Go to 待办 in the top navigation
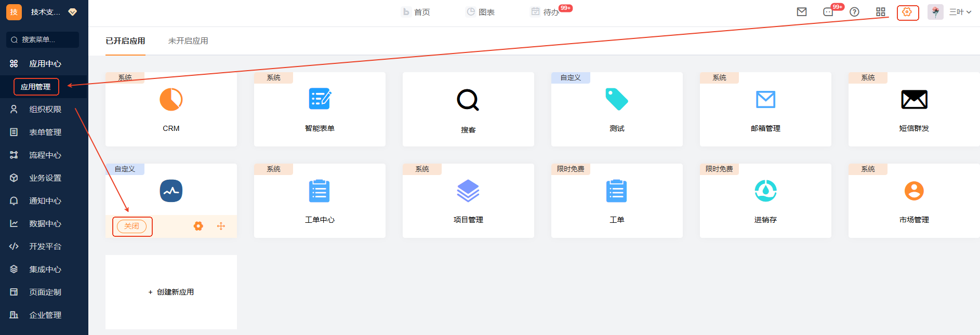Image resolution: width=980 pixels, height=335 pixels. (x=550, y=12)
